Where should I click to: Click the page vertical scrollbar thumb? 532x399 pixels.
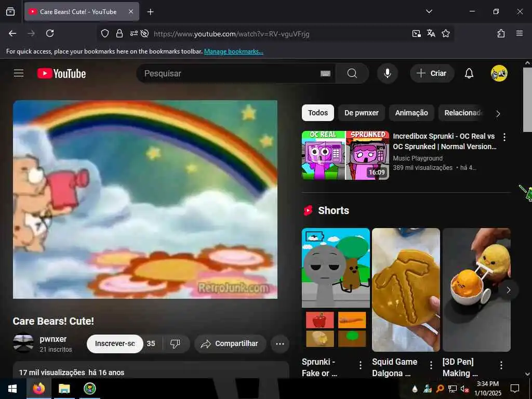pos(527,99)
